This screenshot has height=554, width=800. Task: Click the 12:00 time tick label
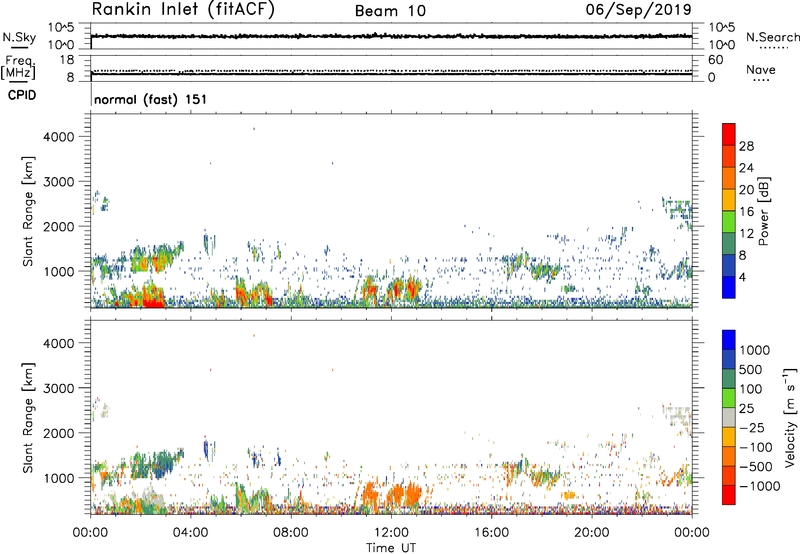pyautogui.click(x=391, y=533)
